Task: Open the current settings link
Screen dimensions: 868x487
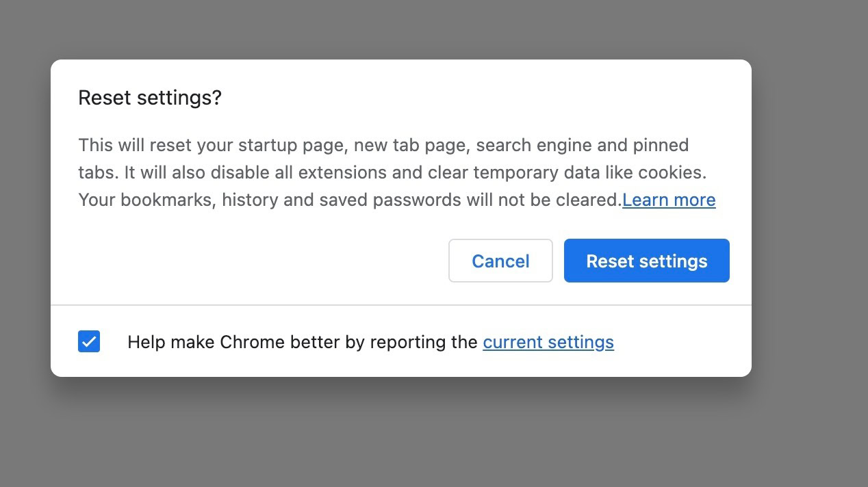Action: [548, 341]
